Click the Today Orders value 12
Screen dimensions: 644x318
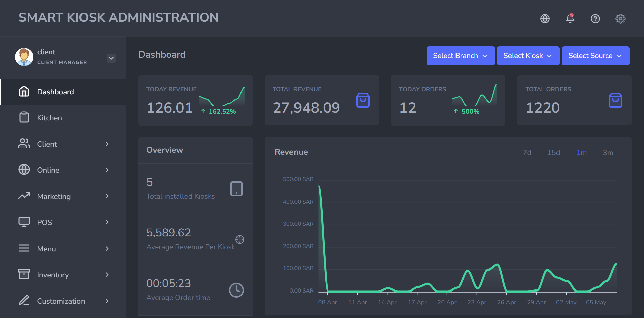[408, 108]
